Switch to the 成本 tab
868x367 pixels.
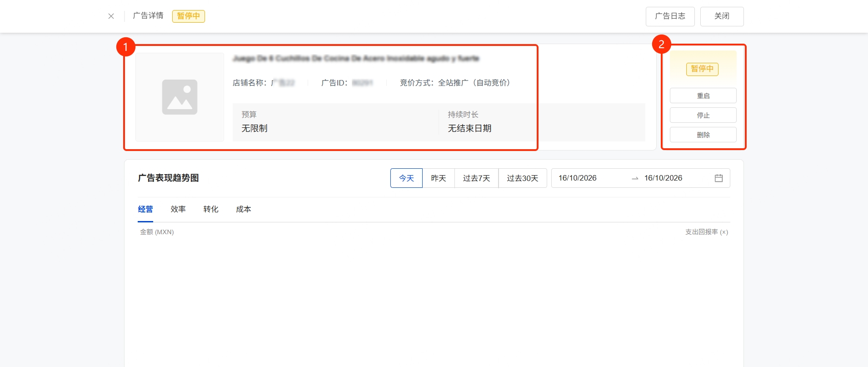244,209
